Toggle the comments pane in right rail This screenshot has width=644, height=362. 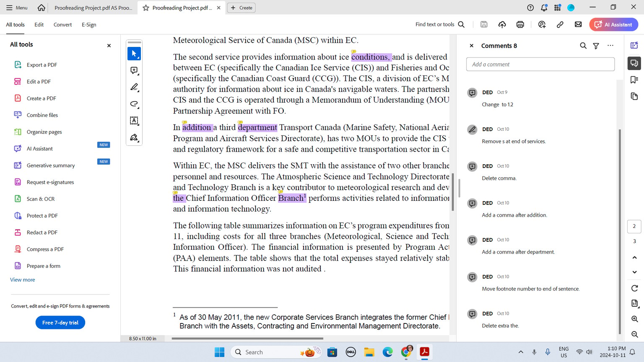634,63
